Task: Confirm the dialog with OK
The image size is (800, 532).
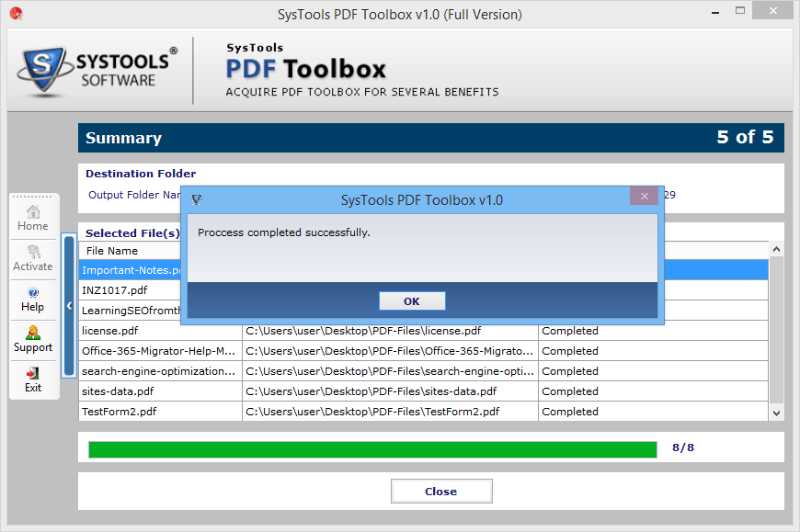Action: point(412,301)
